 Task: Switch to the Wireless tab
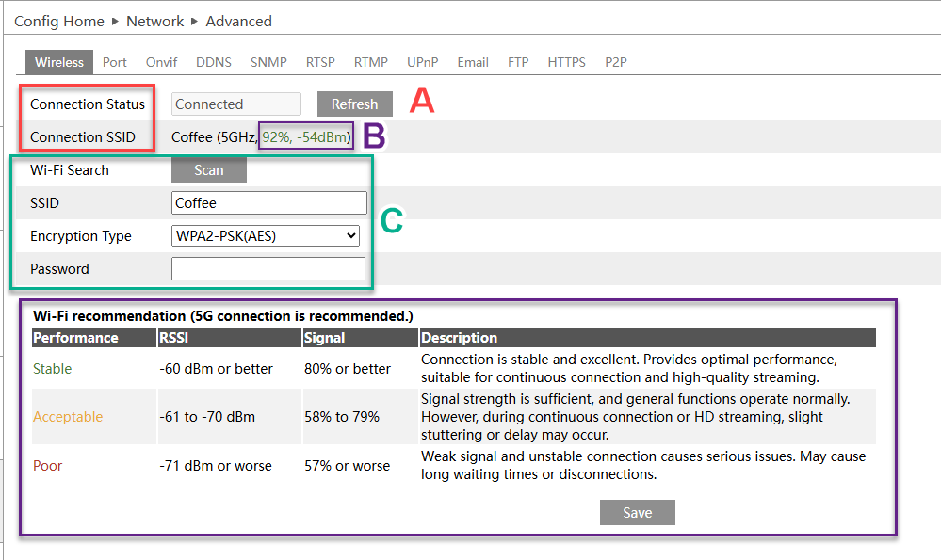click(59, 62)
